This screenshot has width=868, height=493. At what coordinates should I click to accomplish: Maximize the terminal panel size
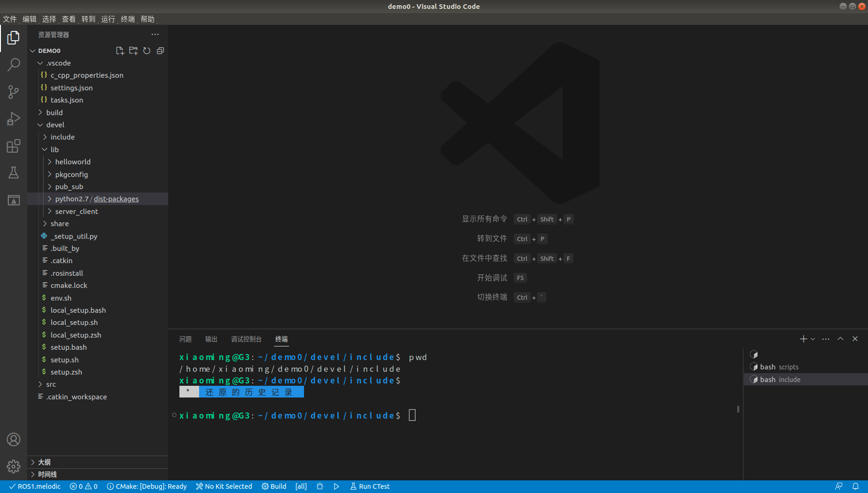840,338
